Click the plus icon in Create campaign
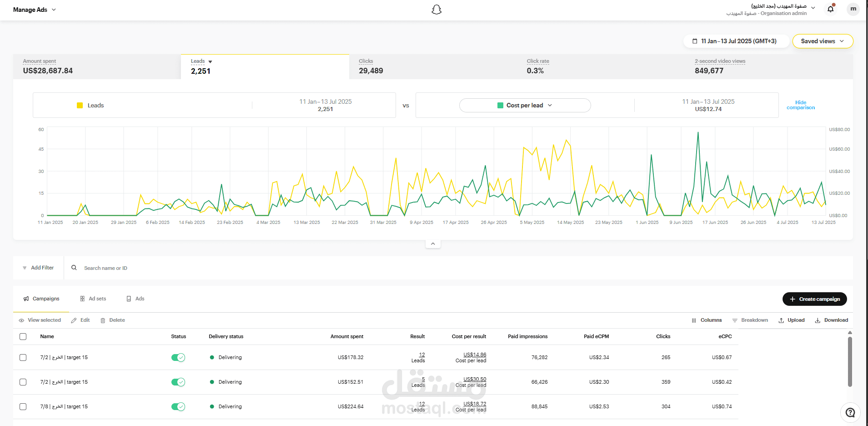This screenshot has height=426, width=868. [793, 299]
